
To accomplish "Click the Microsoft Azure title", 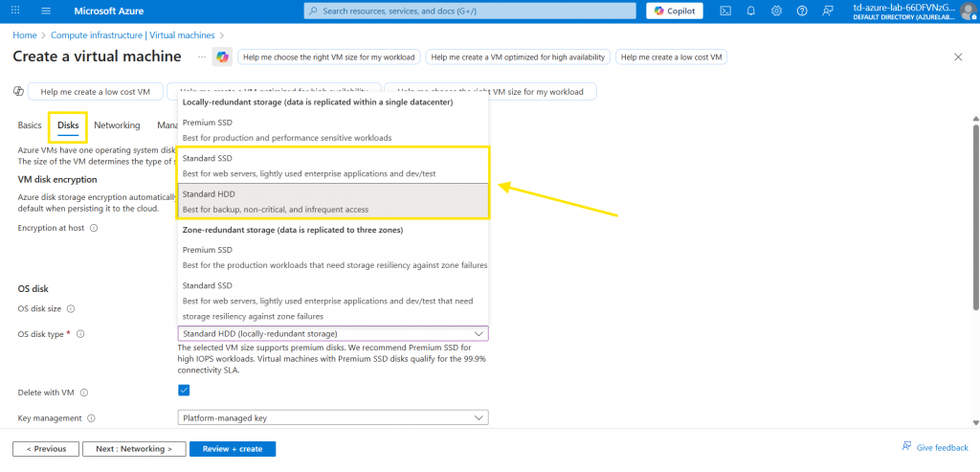I will [109, 11].
